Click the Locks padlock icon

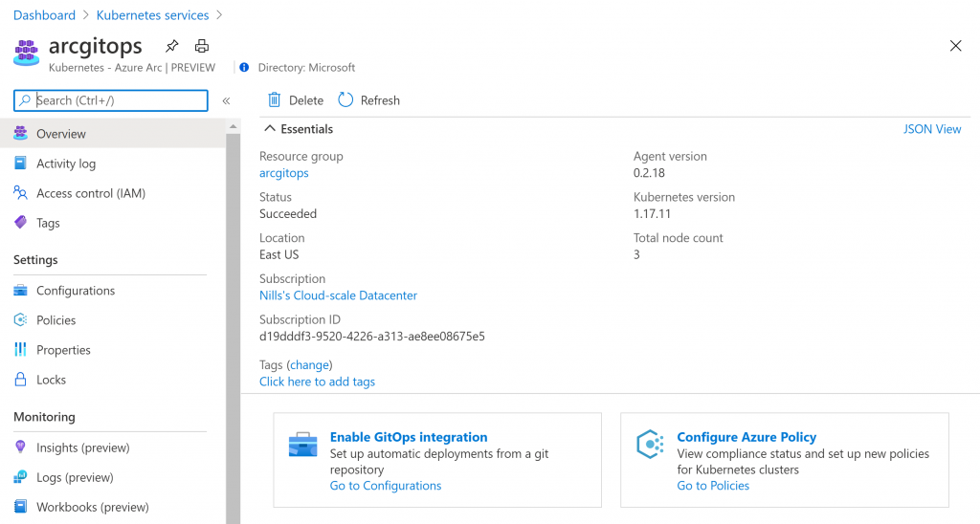[x=21, y=379]
